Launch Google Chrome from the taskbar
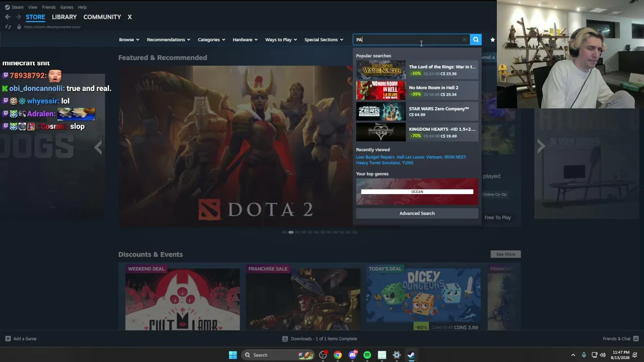Image resolution: width=644 pixels, height=362 pixels. click(338, 355)
